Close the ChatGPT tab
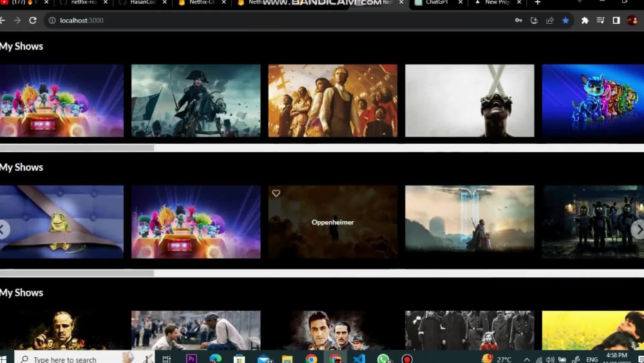 pyautogui.click(x=460, y=3)
